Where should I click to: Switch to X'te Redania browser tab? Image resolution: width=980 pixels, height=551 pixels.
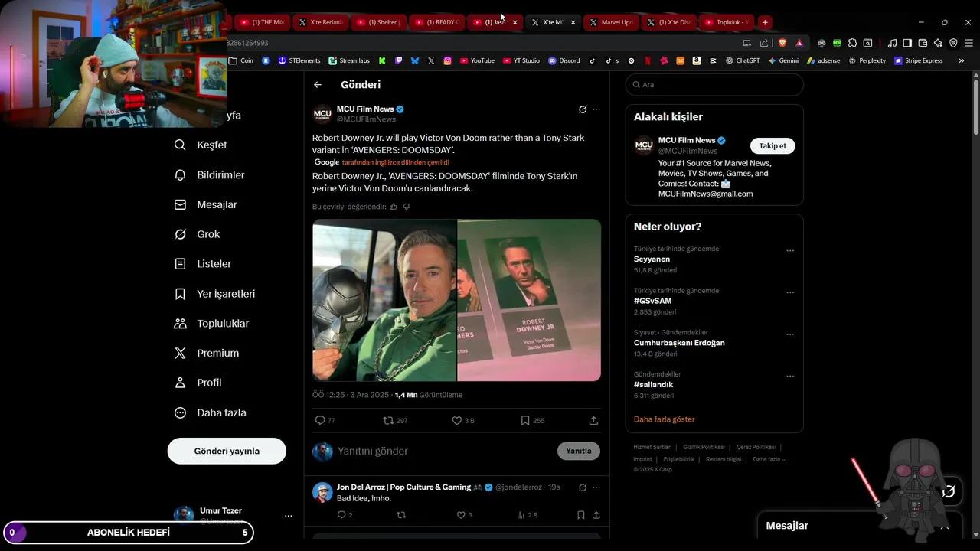(x=321, y=22)
